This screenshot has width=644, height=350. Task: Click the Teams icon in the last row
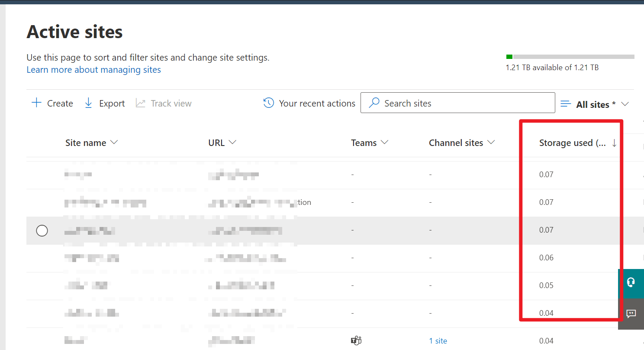click(x=356, y=340)
